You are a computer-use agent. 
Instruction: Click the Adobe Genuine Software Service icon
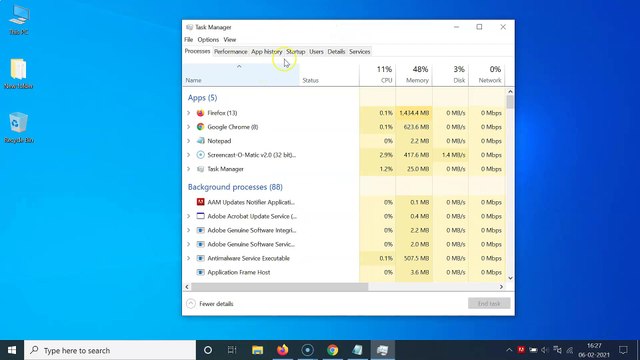pyautogui.click(x=200, y=244)
